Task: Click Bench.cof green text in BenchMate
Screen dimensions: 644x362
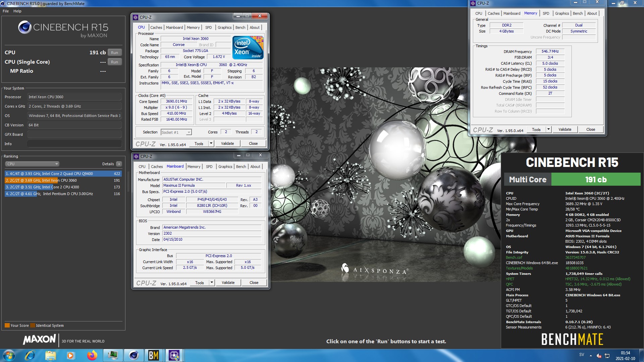Action: [x=514, y=257]
